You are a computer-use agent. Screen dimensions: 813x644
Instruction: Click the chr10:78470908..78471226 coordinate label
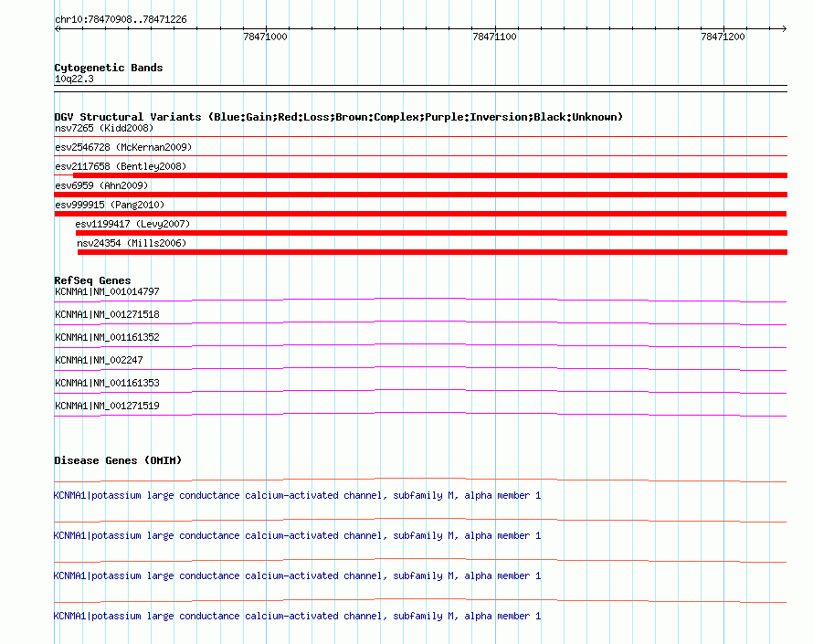click(x=121, y=19)
